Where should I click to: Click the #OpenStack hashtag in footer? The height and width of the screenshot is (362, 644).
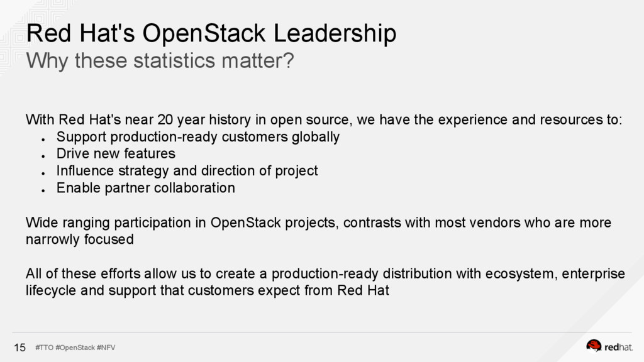click(x=75, y=348)
